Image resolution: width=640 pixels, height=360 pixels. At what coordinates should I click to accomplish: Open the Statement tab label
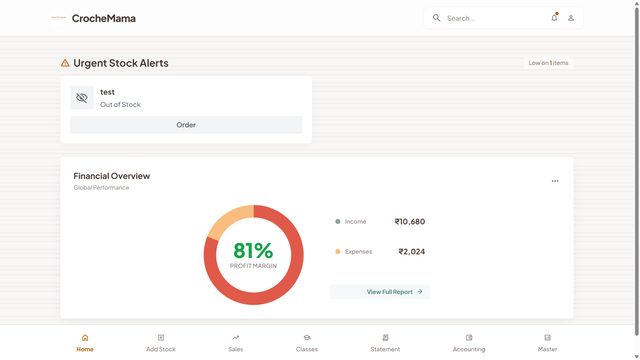coord(385,349)
